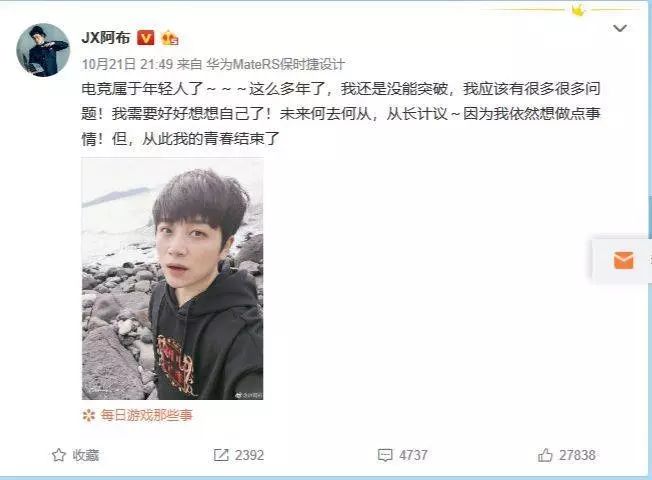652x480 pixels.
Task: Open JX阿布's profile avatar
Action: click(x=43, y=50)
